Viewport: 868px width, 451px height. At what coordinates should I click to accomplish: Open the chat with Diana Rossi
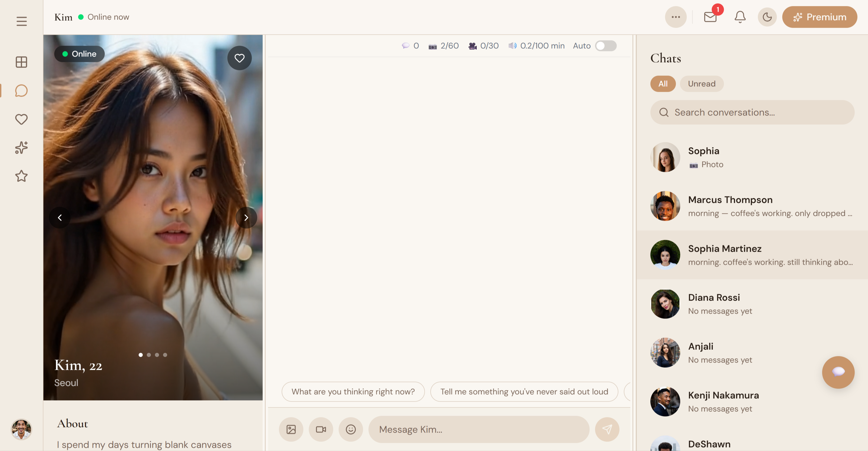(x=752, y=304)
